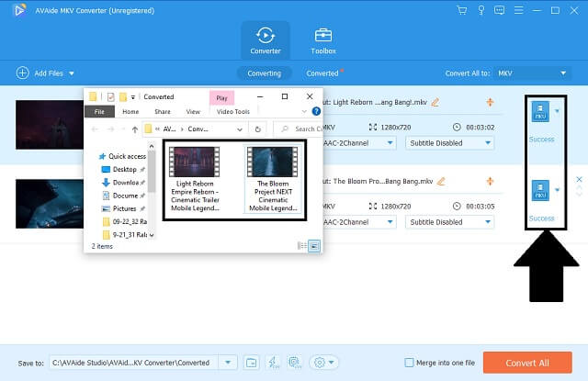588x381 pixels.
Task: Click the Convert All button
Action: (x=527, y=363)
